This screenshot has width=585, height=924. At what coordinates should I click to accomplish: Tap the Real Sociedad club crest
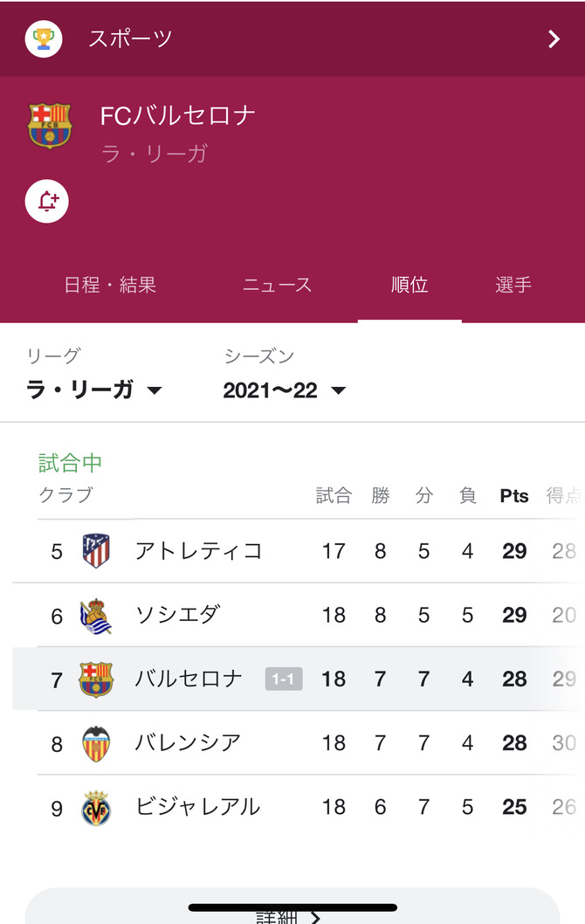click(x=96, y=615)
